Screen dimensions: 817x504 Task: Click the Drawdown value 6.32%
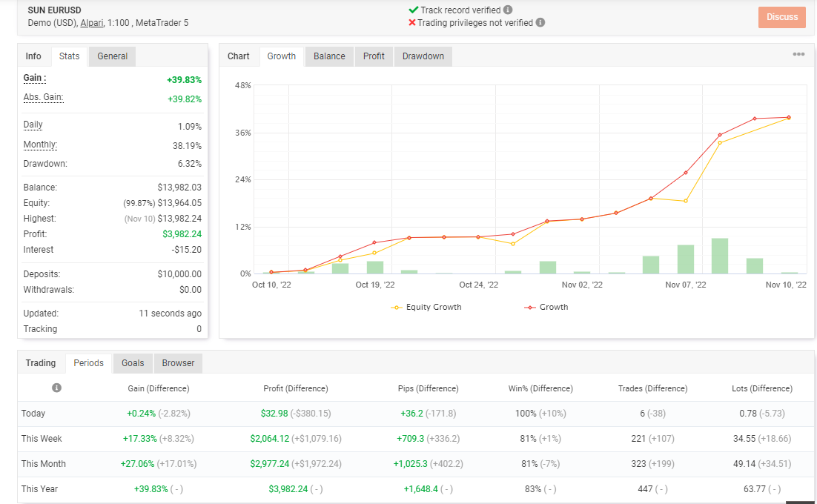(x=190, y=164)
